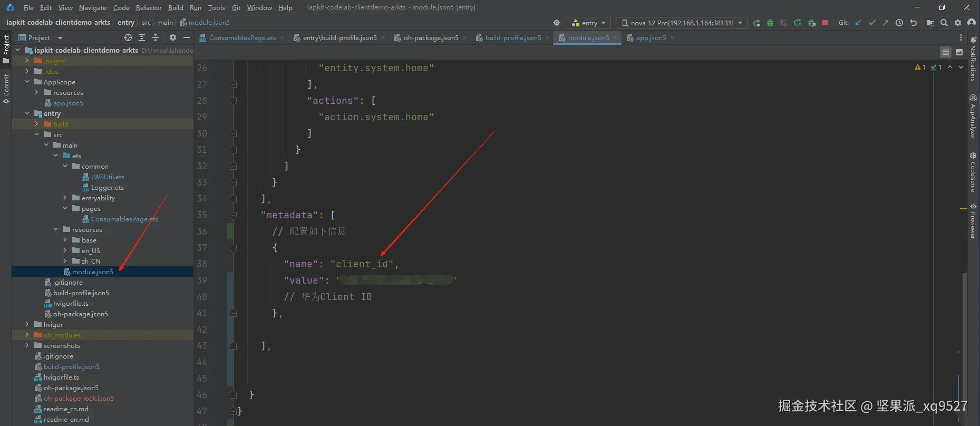Switch editor to text-only view icon
The width and height of the screenshot is (980, 426).
pyautogui.click(x=946, y=52)
